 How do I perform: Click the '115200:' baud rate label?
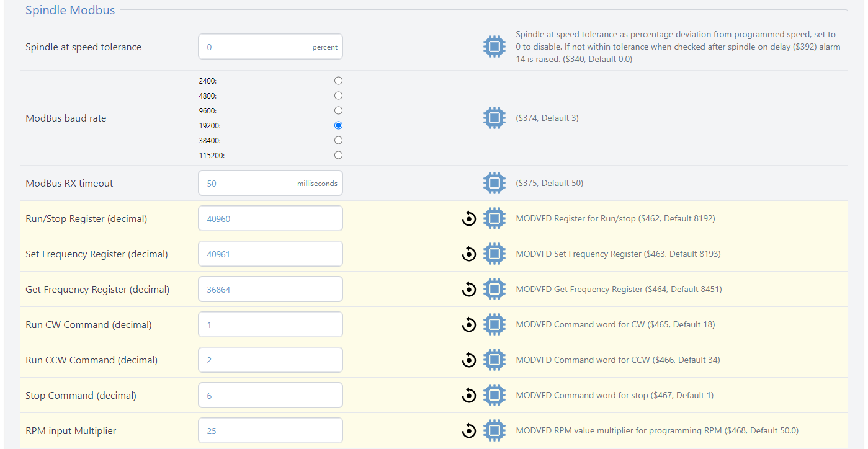click(212, 156)
